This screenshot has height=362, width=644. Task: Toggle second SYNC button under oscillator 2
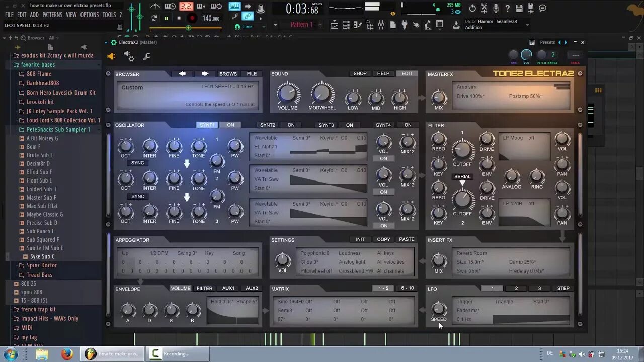click(x=137, y=196)
